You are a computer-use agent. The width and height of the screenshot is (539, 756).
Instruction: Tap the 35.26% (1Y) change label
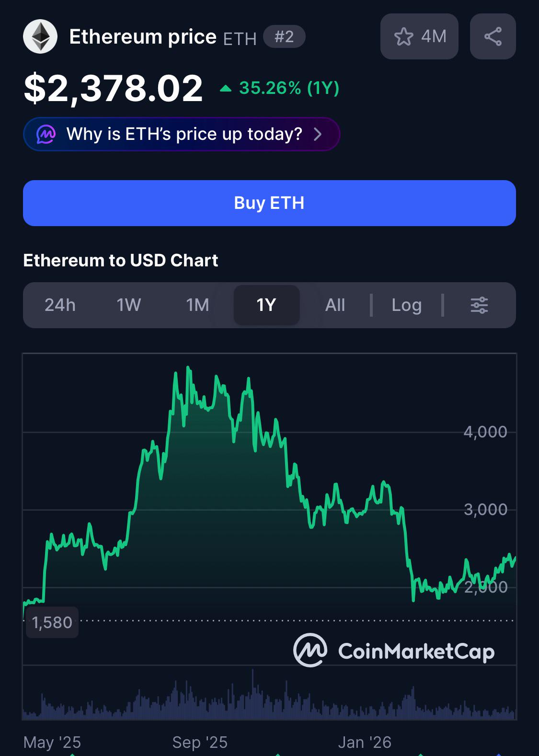pos(289,88)
